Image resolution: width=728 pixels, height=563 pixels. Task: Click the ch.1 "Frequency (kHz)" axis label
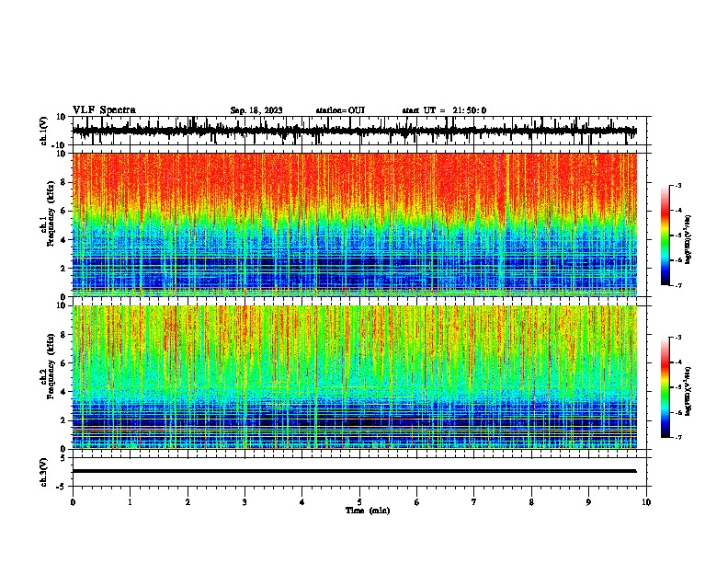click(x=51, y=214)
